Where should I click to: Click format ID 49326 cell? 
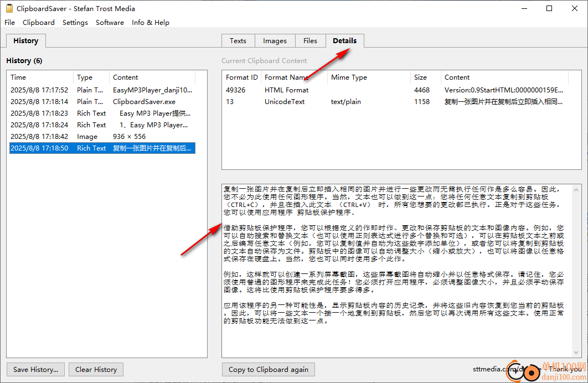[x=235, y=90]
